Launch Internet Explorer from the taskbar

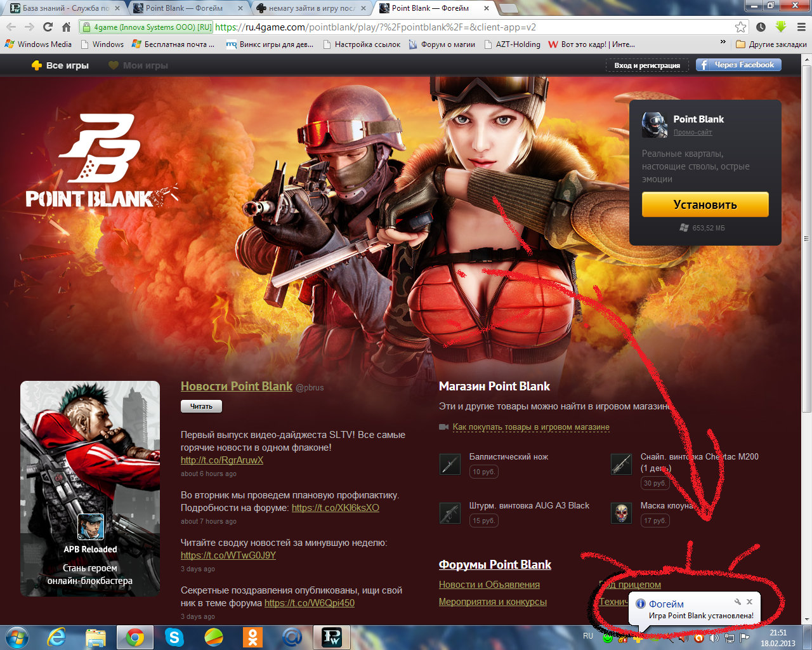[57, 637]
